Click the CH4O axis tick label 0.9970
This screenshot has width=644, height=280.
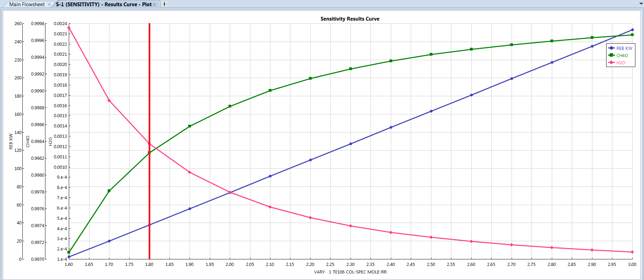(x=38, y=259)
